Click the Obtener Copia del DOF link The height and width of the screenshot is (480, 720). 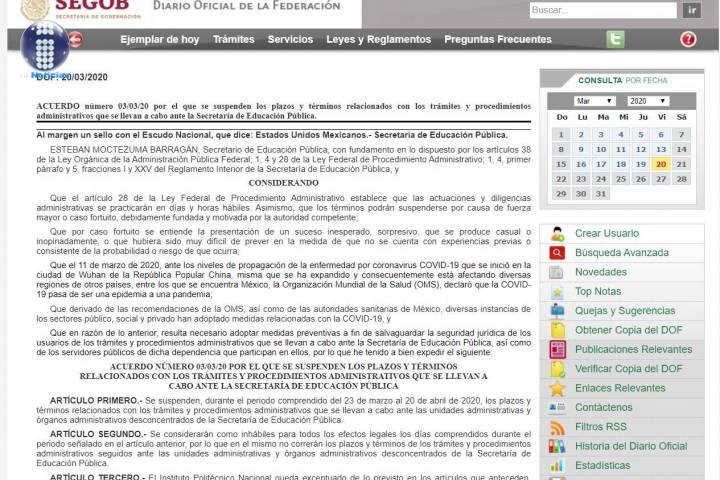coord(628,330)
